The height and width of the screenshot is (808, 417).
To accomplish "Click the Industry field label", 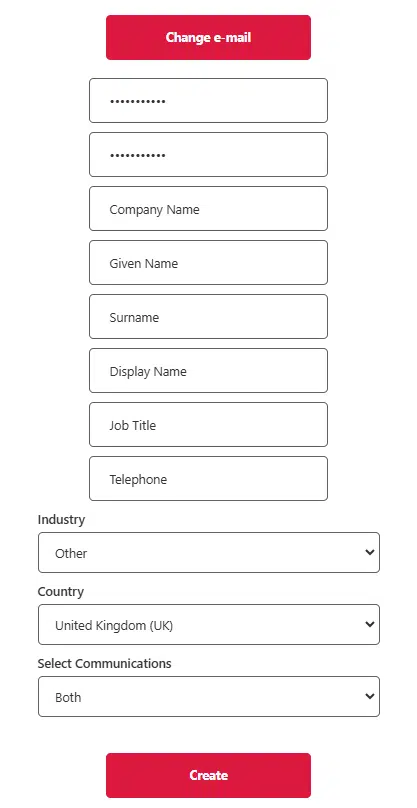I will [61, 519].
